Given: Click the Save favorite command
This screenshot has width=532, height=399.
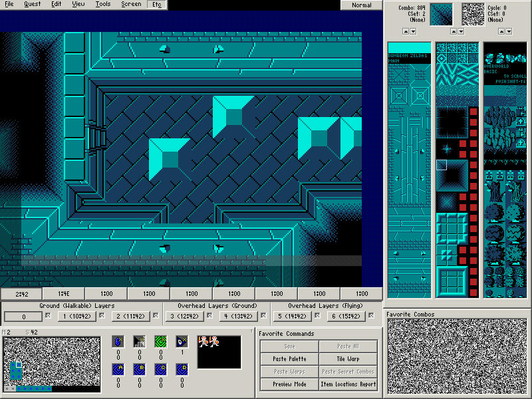Looking at the screenshot, I should [289, 346].
